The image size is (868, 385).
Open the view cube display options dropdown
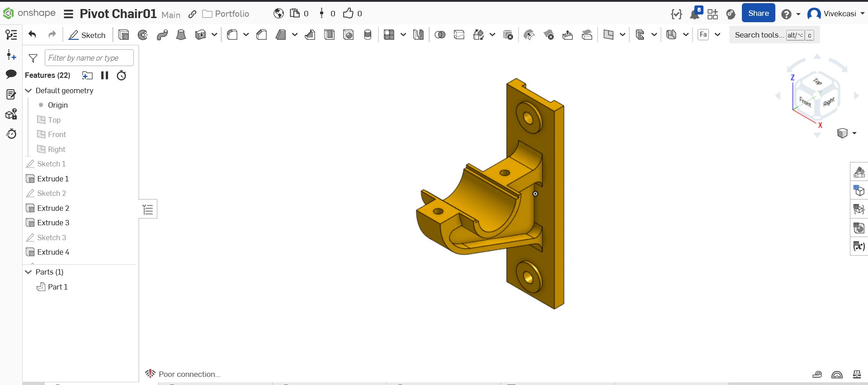854,133
